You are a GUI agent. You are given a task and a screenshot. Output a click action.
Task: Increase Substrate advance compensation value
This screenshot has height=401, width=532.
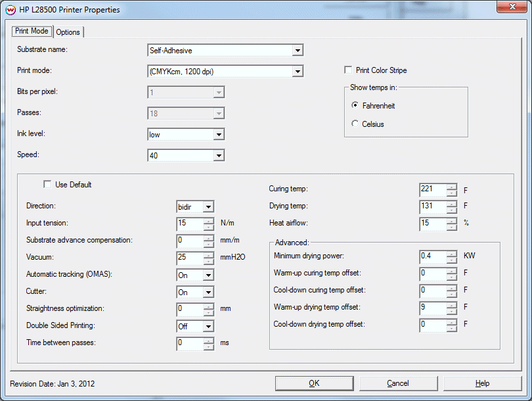(x=209, y=238)
